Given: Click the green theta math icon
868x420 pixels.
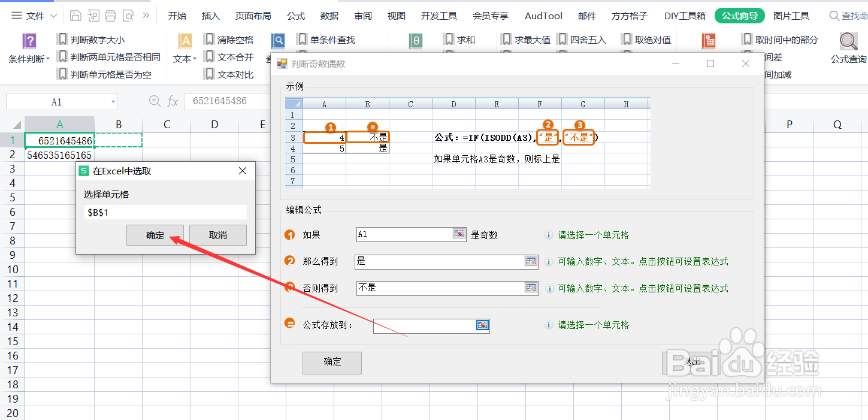Looking at the screenshot, I should [416, 41].
